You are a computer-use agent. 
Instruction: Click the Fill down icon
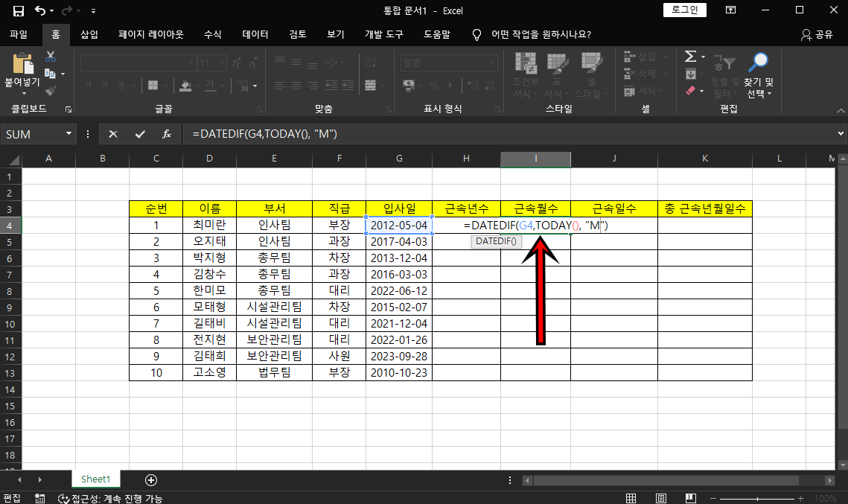pyautogui.click(x=691, y=74)
